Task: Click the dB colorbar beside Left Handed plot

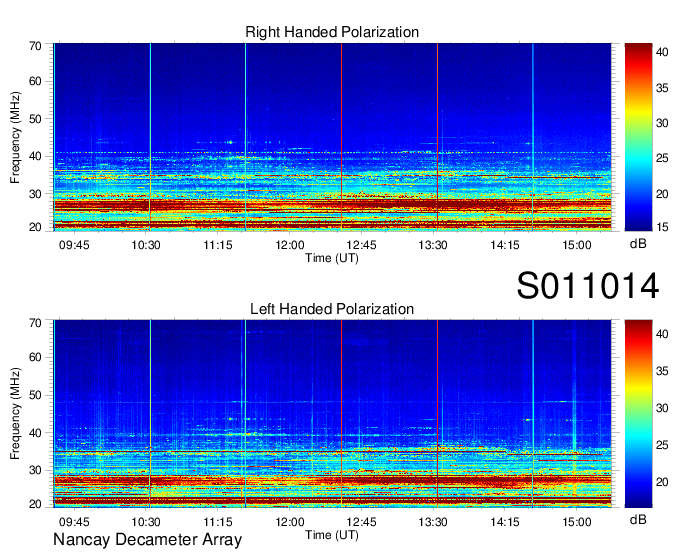Action: tap(638, 414)
